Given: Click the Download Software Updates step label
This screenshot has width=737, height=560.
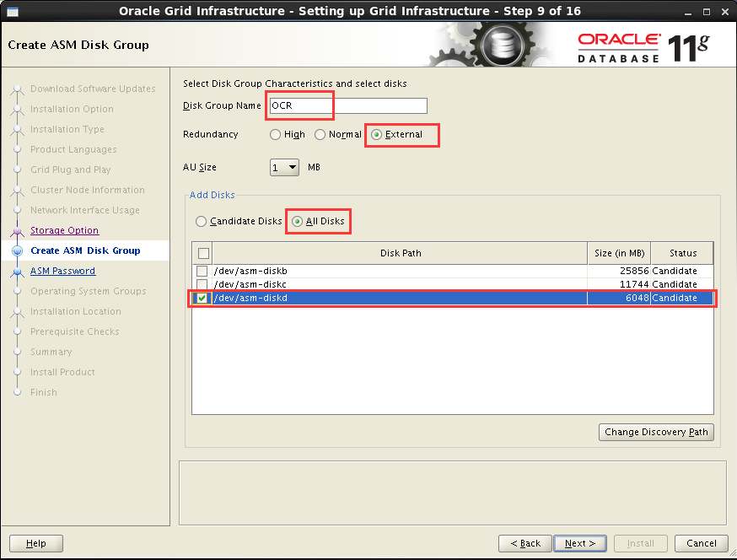Looking at the screenshot, I should point(93,89).
